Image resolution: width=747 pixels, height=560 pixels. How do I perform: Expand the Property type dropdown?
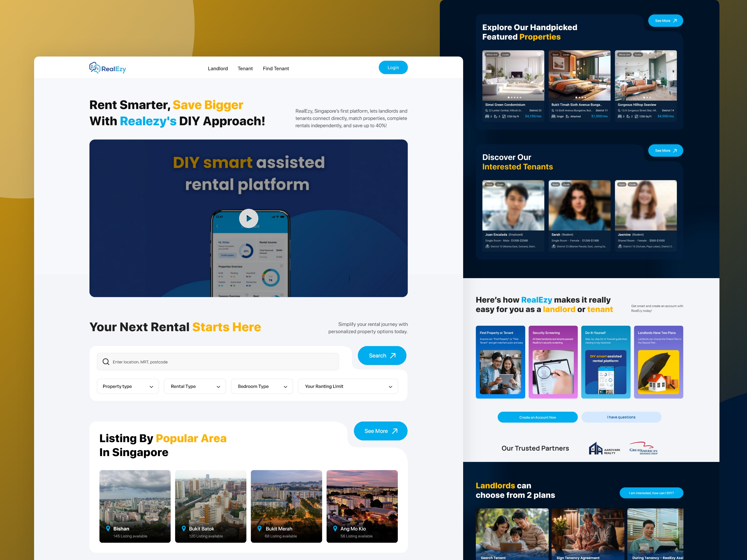[128, 386]
